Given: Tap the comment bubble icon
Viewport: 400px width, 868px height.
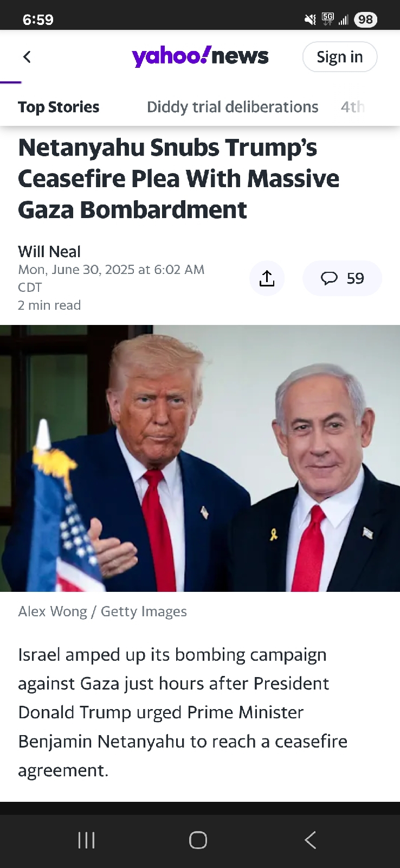Looking at the screenshot, I should coord(329,278).
